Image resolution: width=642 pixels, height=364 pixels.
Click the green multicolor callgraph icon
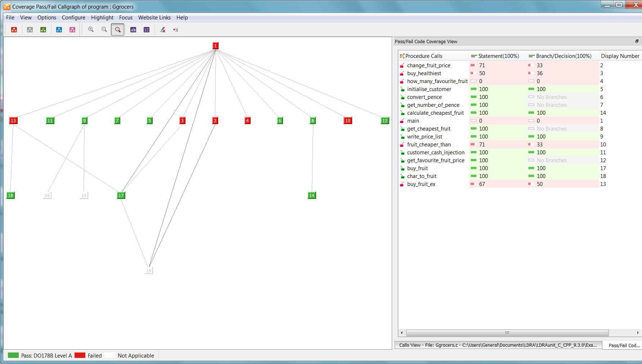tap(43, 30)
